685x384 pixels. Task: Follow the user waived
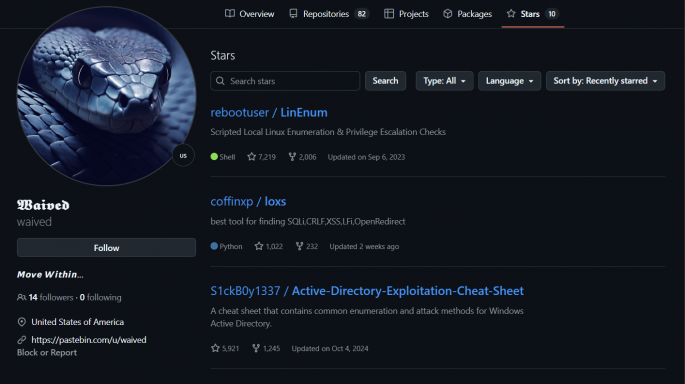tap(106, 248)
